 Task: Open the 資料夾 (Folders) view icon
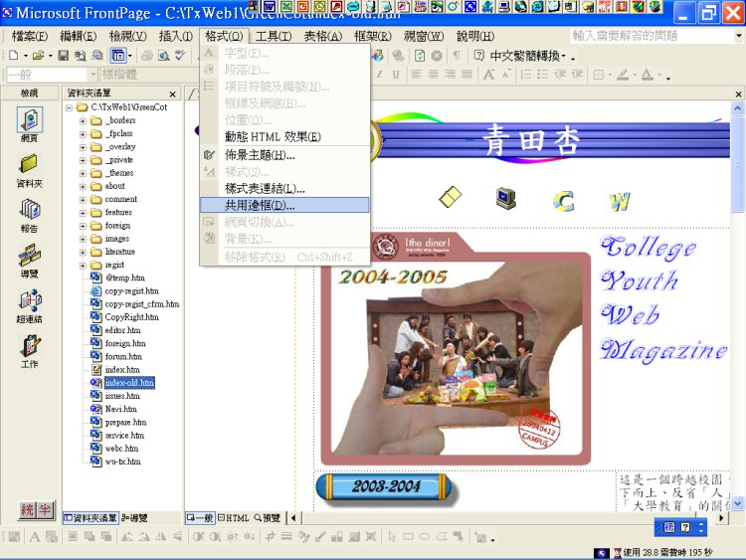[x=29, y=168]
